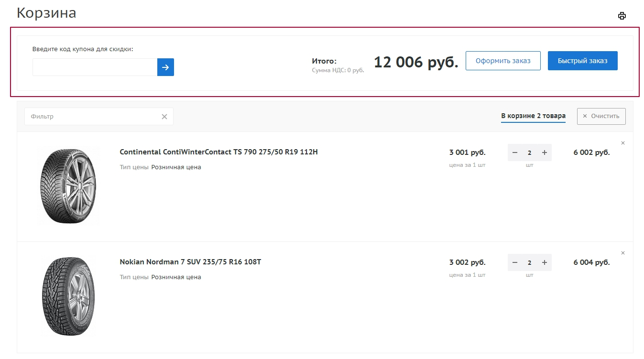The image size is (644, 359).
Task: Edit the Continental tire quantity value 2
Action: [530, 152]
